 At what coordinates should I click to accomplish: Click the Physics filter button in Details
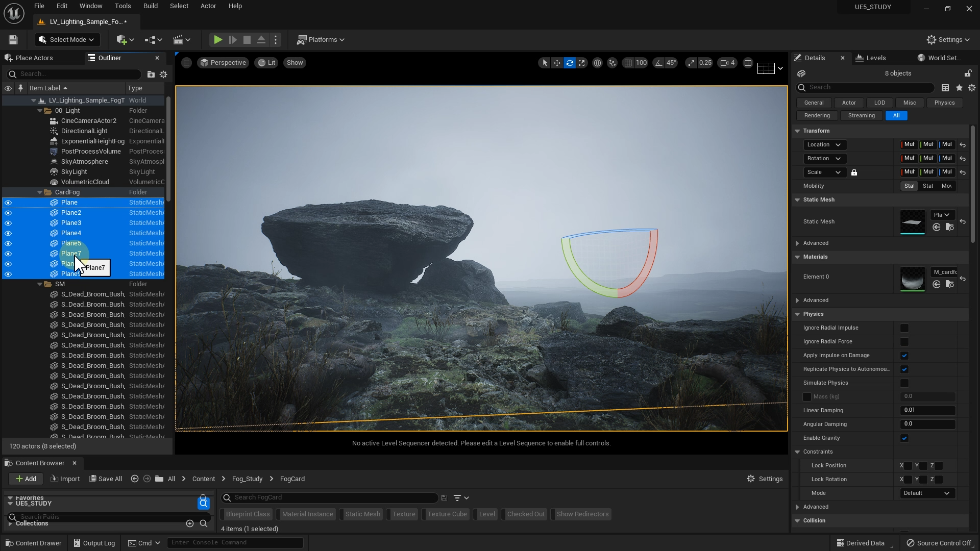point(944,103)
